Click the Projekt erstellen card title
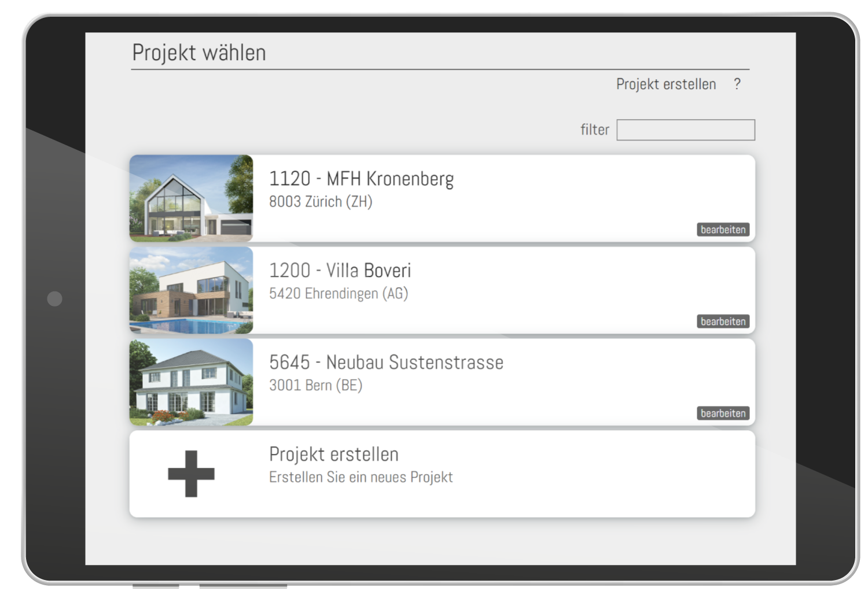868x591 pixels. point(334,455)
